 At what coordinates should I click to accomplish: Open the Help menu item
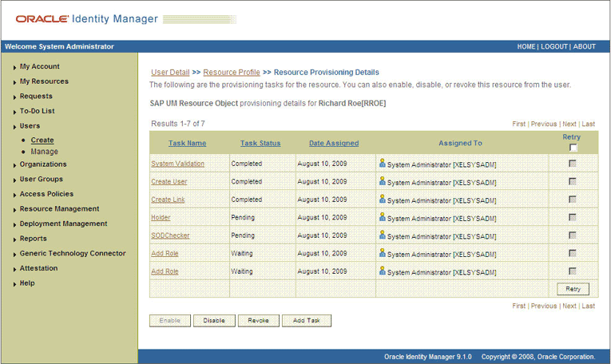point(27,283)
